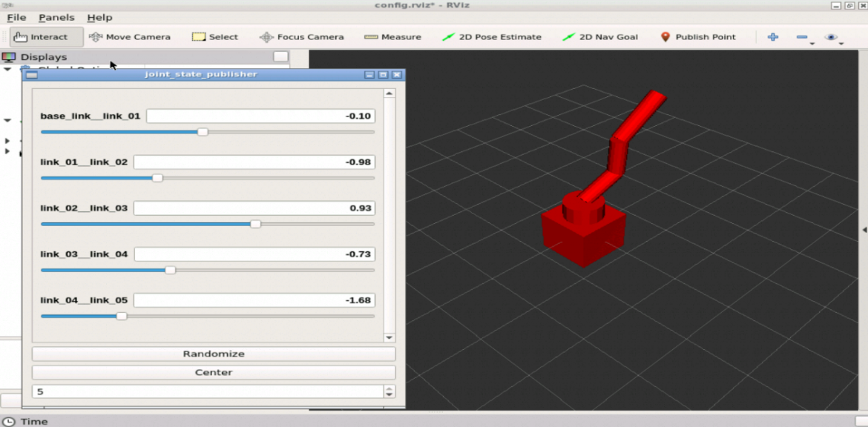The image size is (868, 427).
Task: Open the Panels menu
Action: tap(56, 18)
